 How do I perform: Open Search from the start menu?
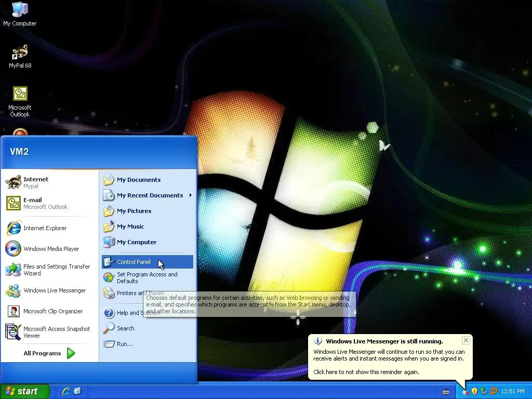click(148, 328)
